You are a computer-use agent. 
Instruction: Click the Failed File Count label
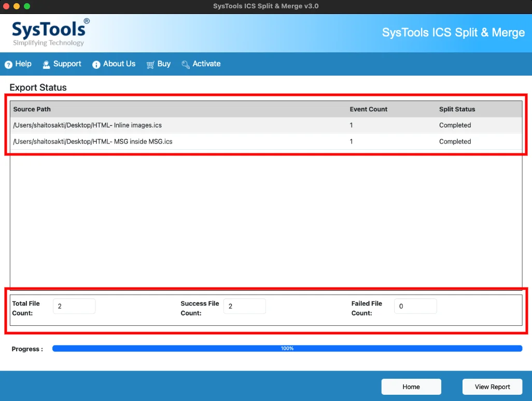point(367,308)
